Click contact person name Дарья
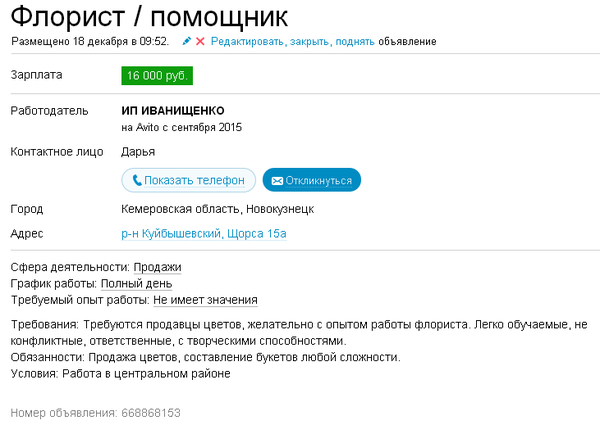The height and width of the screenshot is (425, 600). click(x=137, y=152)
